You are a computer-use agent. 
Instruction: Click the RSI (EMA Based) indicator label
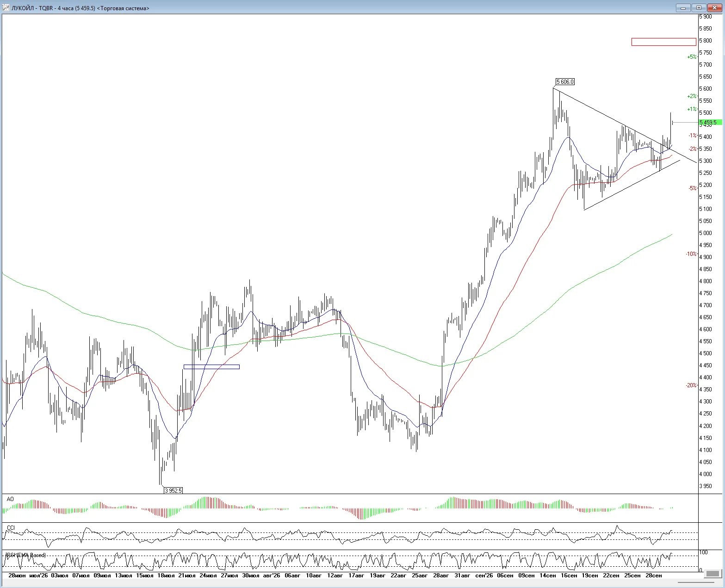25,555
